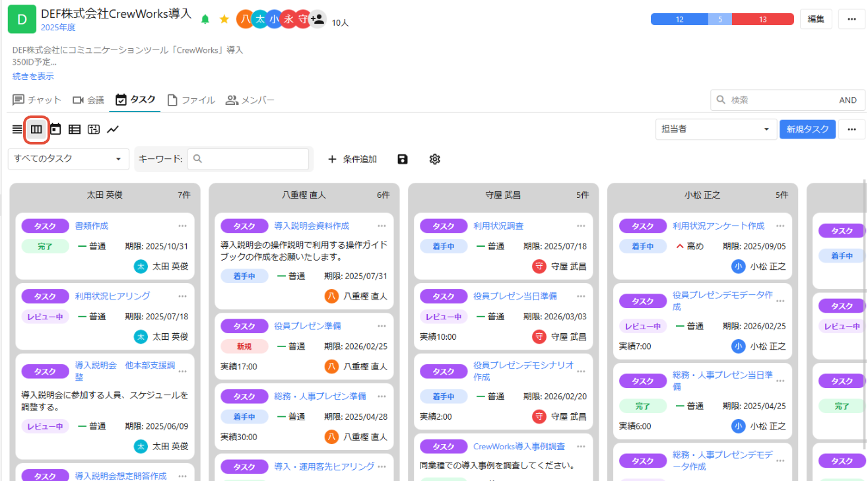Viewport: 868px width, 481px height.
Task: Click the 守屋 武昌 column header
Action: click(x=503, y=195)
